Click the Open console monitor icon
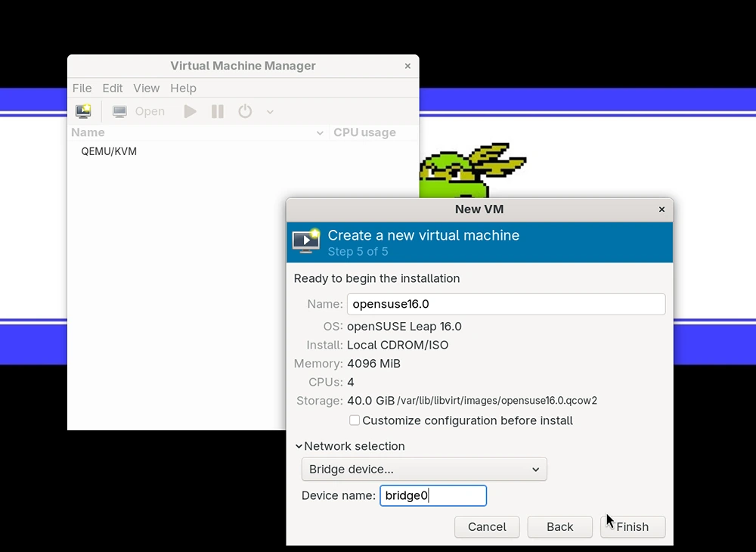The image size is (756, 552). pos(119,111)
